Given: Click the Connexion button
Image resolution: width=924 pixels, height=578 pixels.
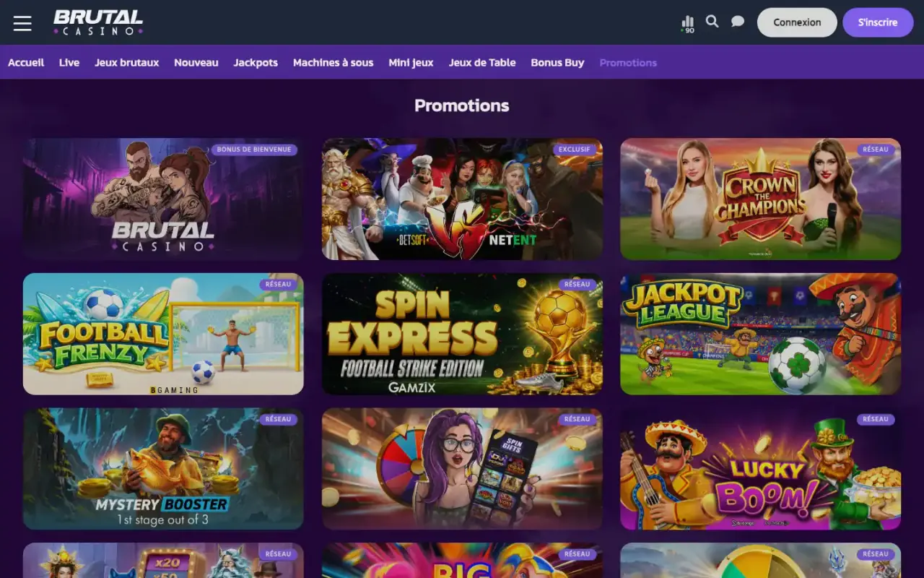Looking at the screenshot, I should tap(797, 22).
